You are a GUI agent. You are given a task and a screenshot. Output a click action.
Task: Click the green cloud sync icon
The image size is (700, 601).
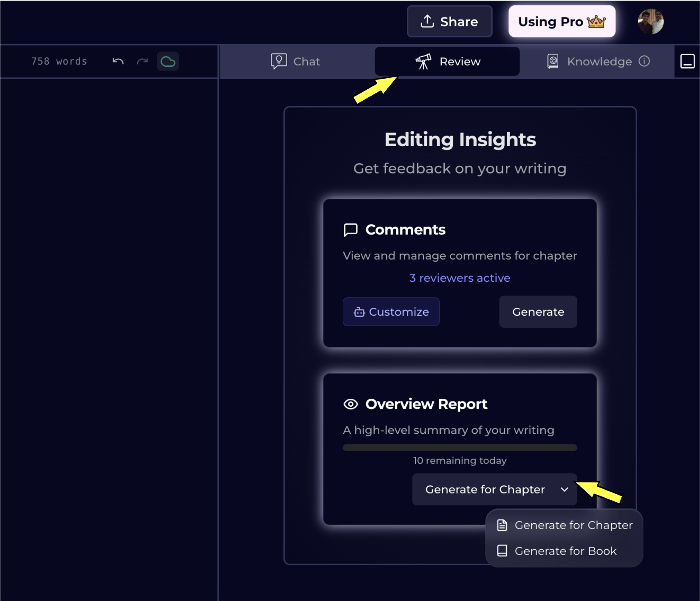coord(168,61)
